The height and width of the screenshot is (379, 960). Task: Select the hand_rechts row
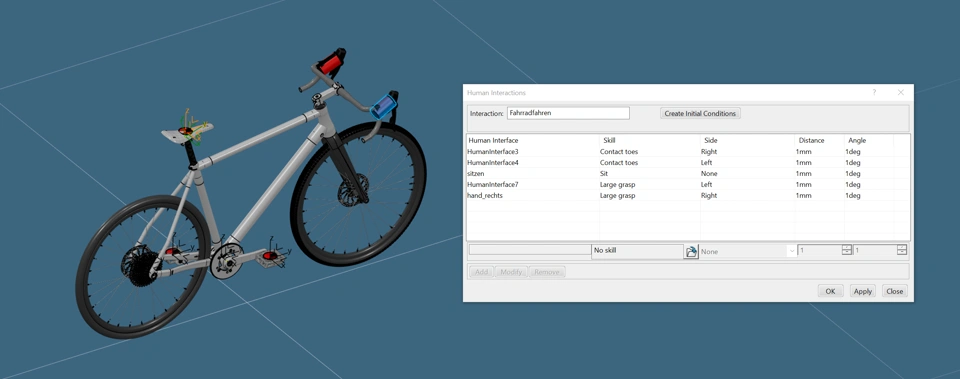tap(688, 195)
